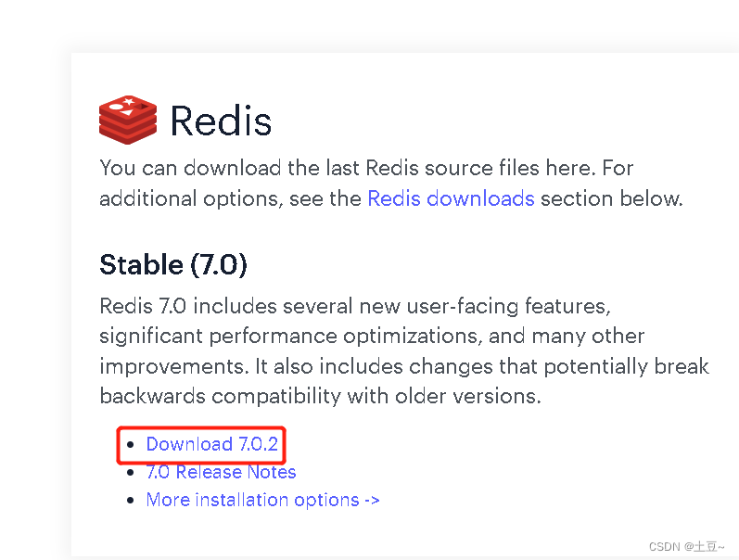Click the Redis wordmark next to logo
739x560 pixels.
pos(221,121)
